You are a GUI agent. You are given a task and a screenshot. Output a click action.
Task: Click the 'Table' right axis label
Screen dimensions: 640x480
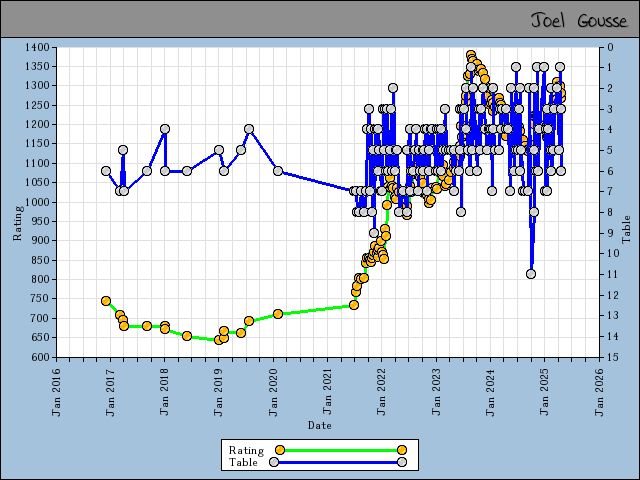coord(627,229)
